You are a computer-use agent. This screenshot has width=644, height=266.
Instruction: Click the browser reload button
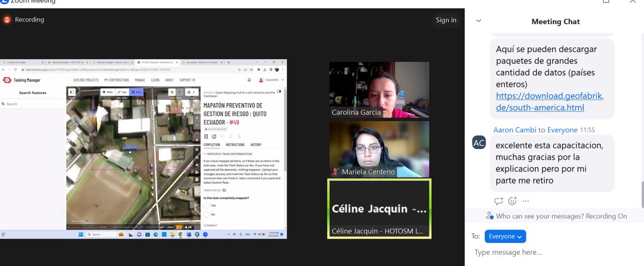tap(15, 70)
